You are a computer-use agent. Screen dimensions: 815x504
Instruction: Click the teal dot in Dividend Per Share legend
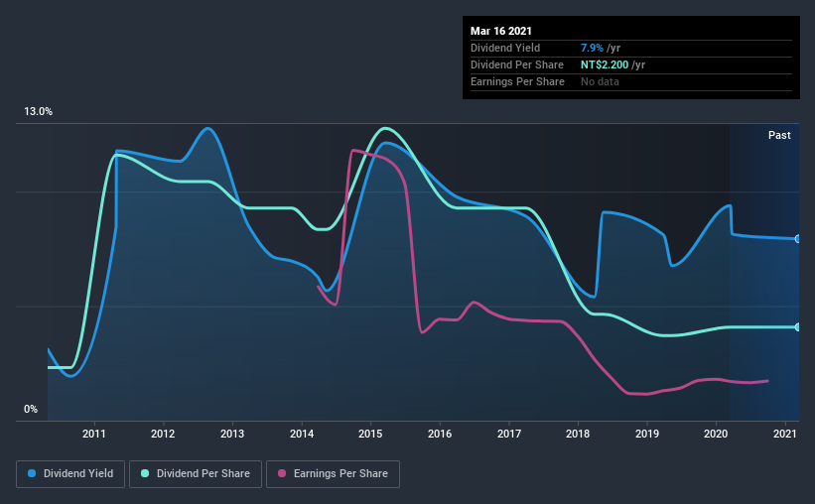(x=145, y=473)
